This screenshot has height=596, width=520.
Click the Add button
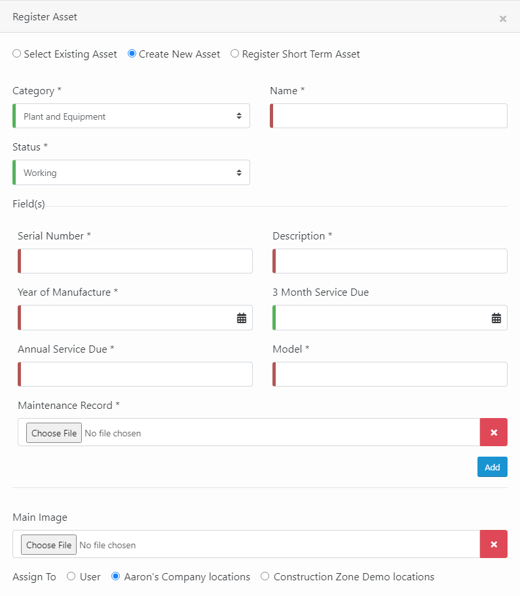point(492,467)
